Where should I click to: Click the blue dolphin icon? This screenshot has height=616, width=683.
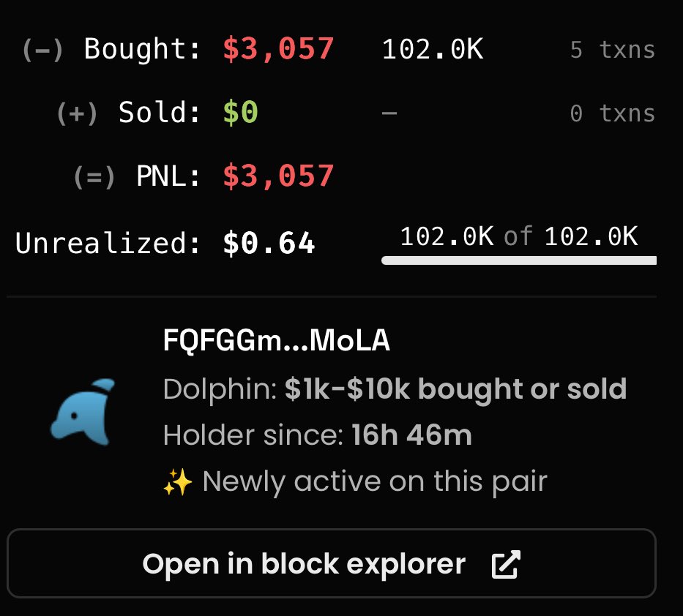coord(82,412)
